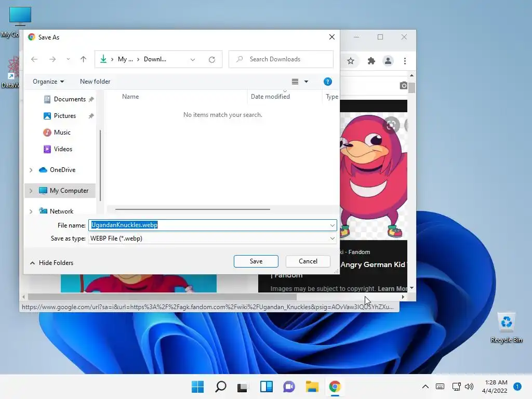Expand the OneDrive tree node
Viewport: 532px width, 399px height.
(x=31, y=170)
